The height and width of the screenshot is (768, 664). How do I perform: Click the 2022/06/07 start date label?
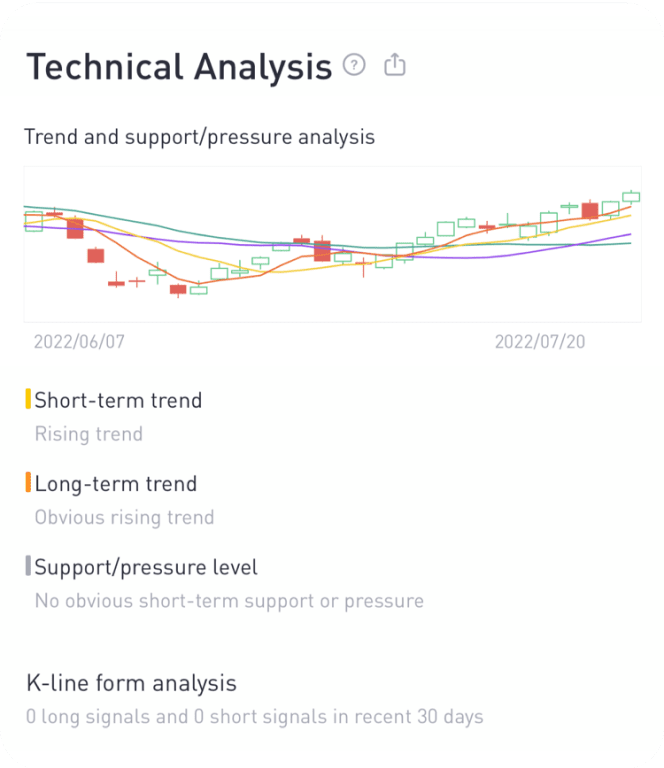click(x=79, y=341)
